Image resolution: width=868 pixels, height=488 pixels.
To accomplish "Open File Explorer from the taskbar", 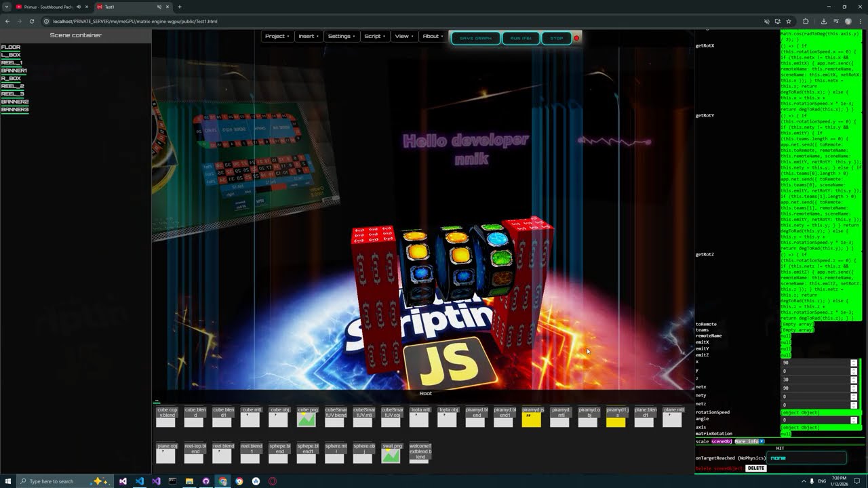I will click(189, 481).
